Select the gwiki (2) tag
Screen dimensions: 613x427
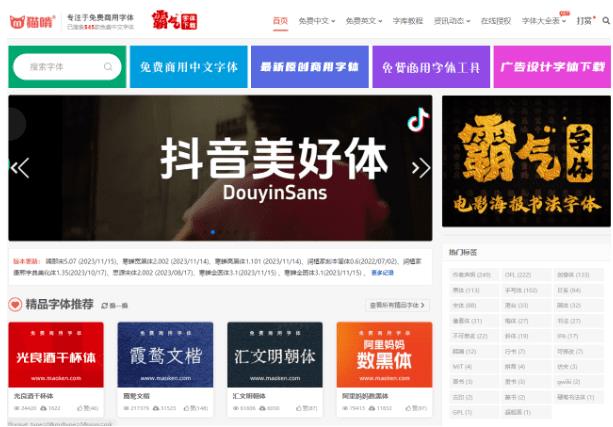(578, 381)
